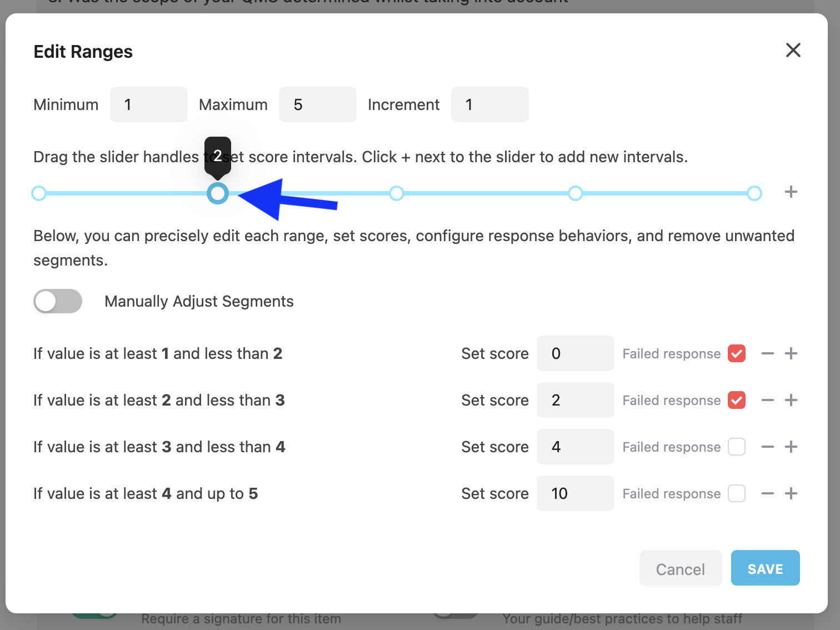Uncheck Failed response for score 0 row
The width and height of the screenshot is (840, 630).
point(737,354)
